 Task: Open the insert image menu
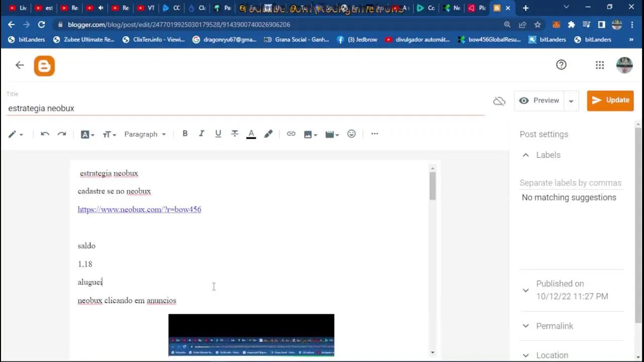point(310,134)
